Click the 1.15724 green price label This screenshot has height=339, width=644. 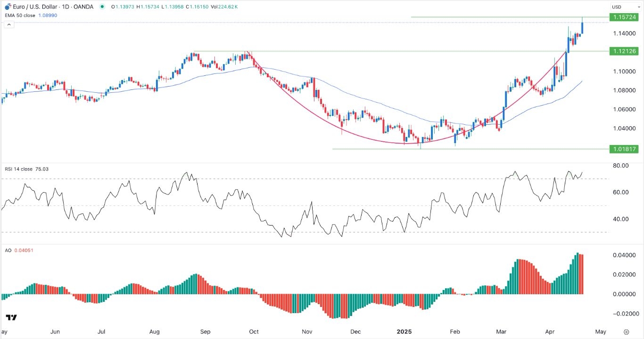624,17
